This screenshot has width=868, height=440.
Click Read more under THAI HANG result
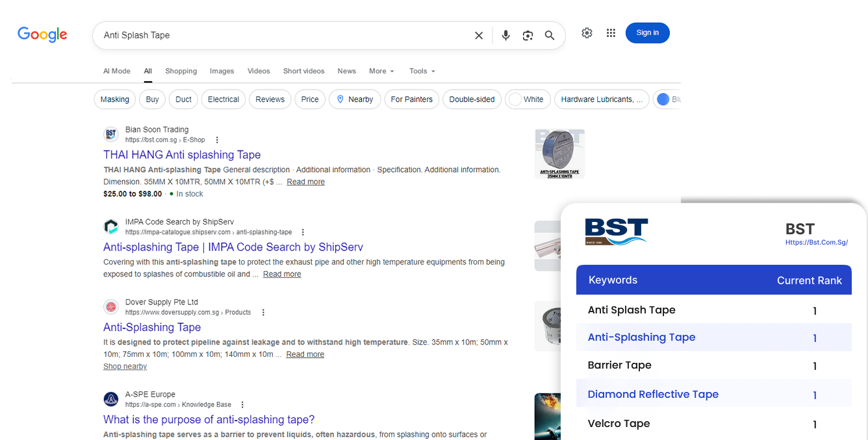coord(305,182)
